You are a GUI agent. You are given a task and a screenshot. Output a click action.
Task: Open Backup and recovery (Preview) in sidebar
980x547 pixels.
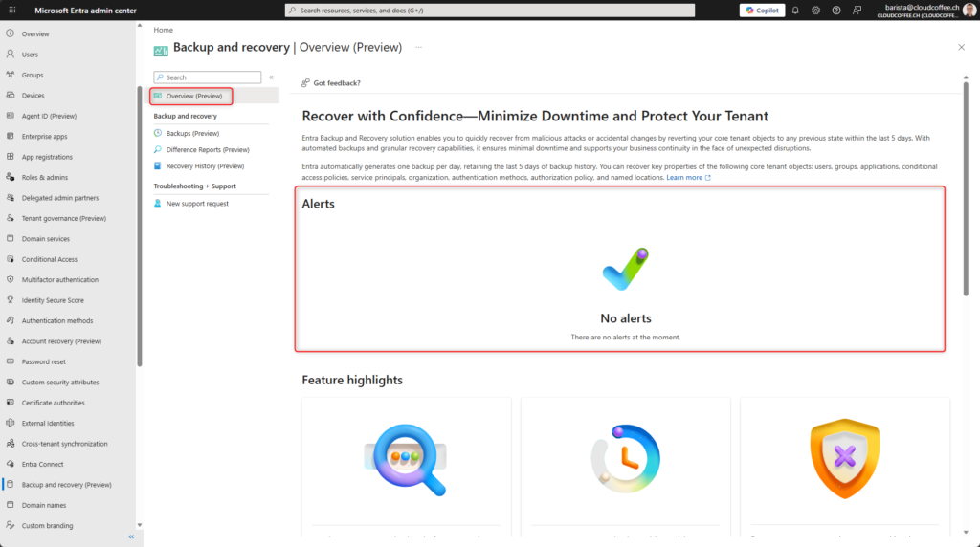coord(68,485)
